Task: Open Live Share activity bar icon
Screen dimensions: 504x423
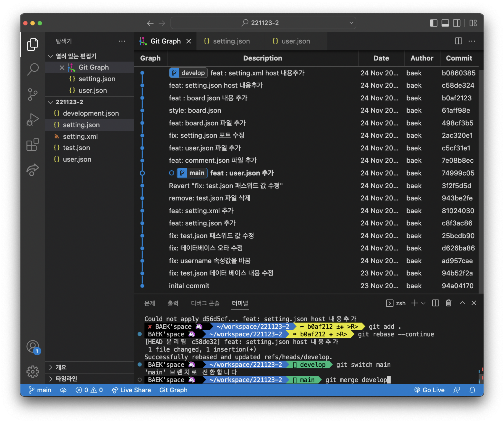Action: pos(33,170)
